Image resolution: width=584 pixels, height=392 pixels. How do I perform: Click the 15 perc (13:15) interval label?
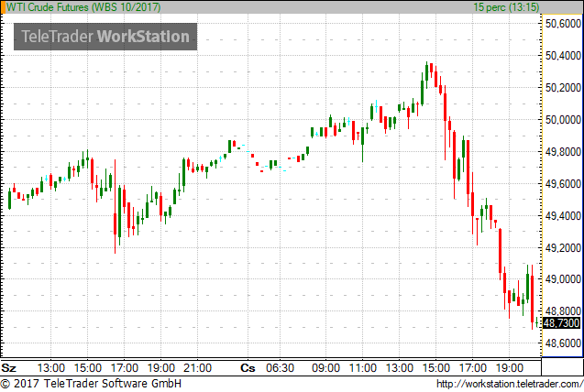tap(506, 7)
